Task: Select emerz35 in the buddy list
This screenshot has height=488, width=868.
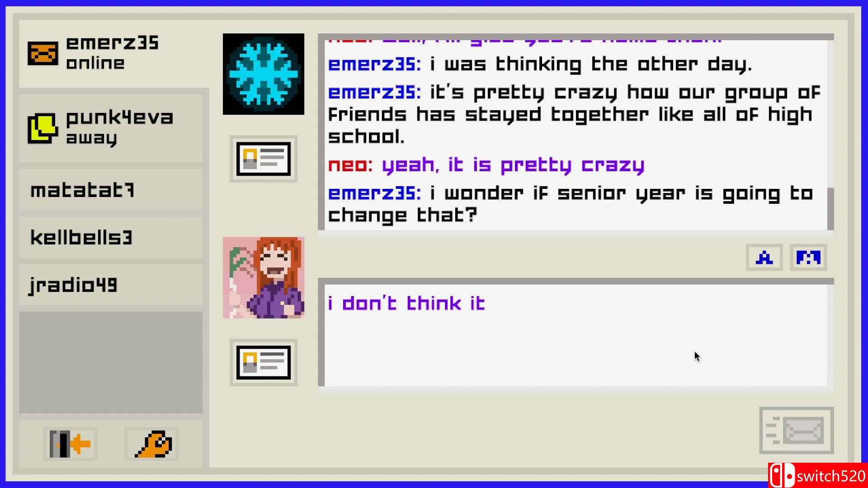Action: pyautogui.click(x=114, y=53)
